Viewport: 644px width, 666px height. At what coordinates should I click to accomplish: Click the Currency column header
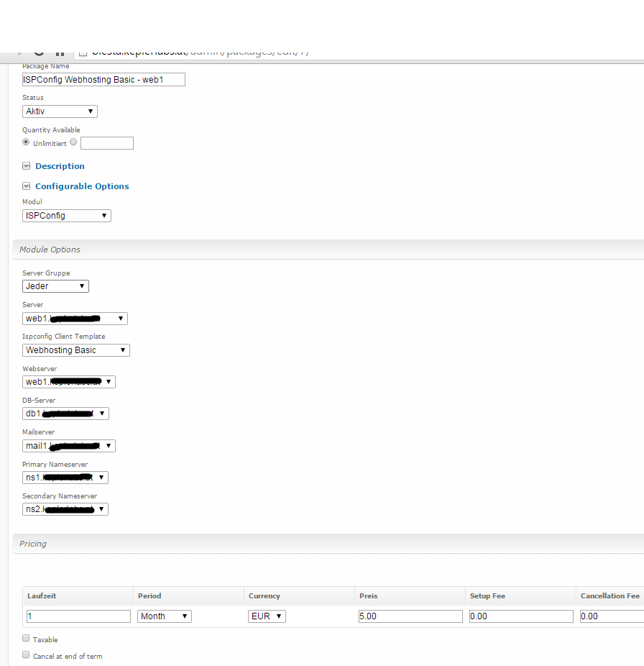(x=299, y=596)
